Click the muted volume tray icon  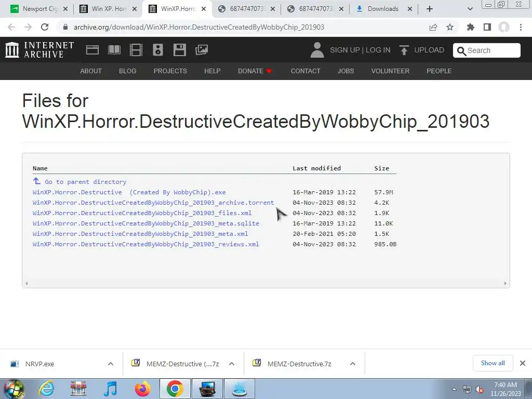tap(480, 390)
